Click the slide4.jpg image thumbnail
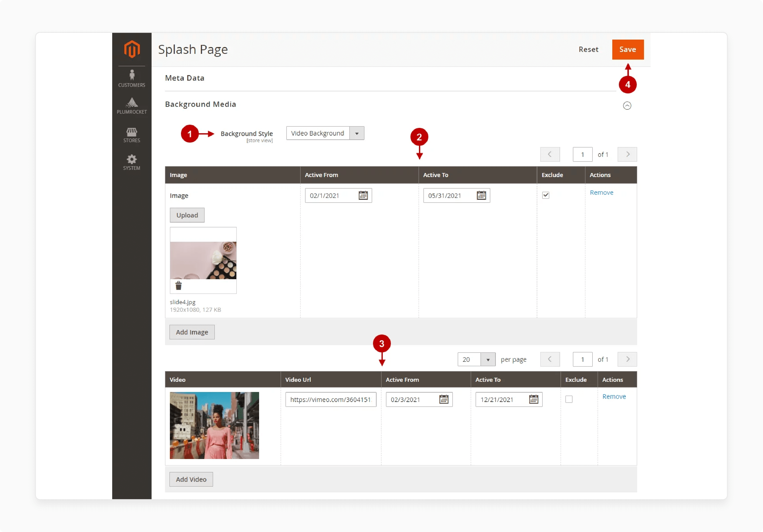This screenshot has height=532, width=763. pyautogui.click(x=203, y=260)
